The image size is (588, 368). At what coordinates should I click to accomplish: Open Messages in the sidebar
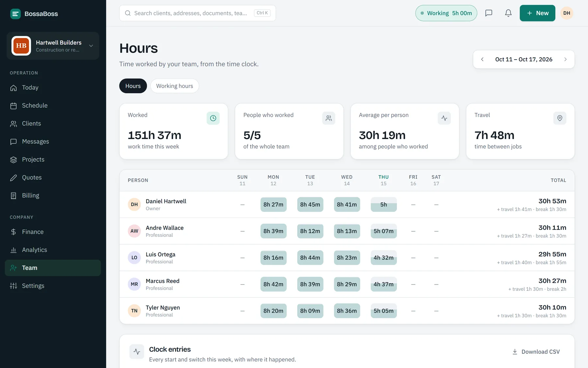point(53,142)
